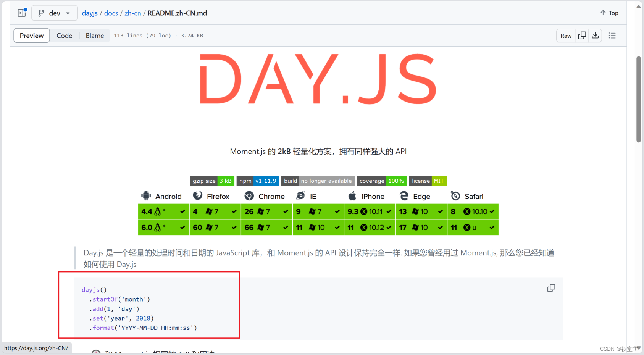
Task: Click the Firefox 60 compatibility cell
Action: (x=215, y=228)
